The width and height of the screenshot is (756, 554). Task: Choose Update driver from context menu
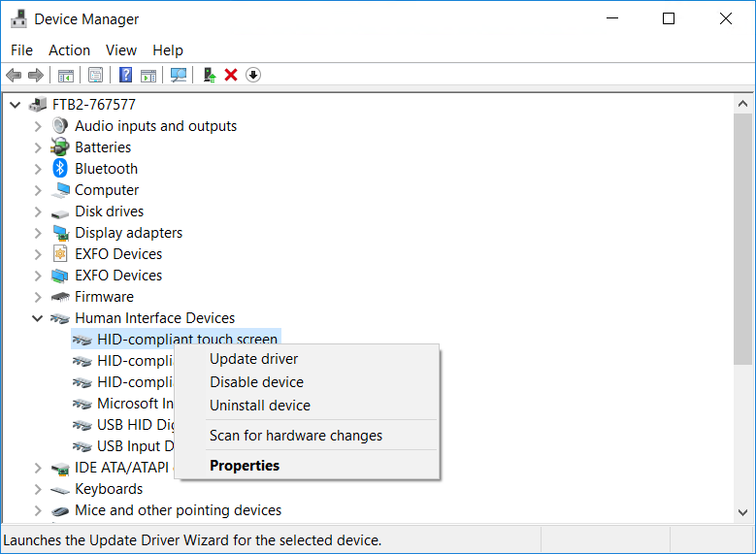(x=307, y=359)
